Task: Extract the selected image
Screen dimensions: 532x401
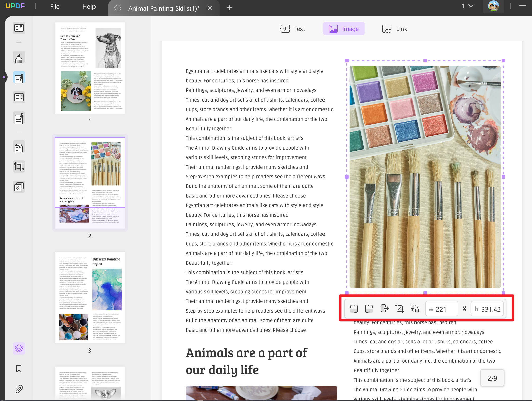Action: (385, 309)
